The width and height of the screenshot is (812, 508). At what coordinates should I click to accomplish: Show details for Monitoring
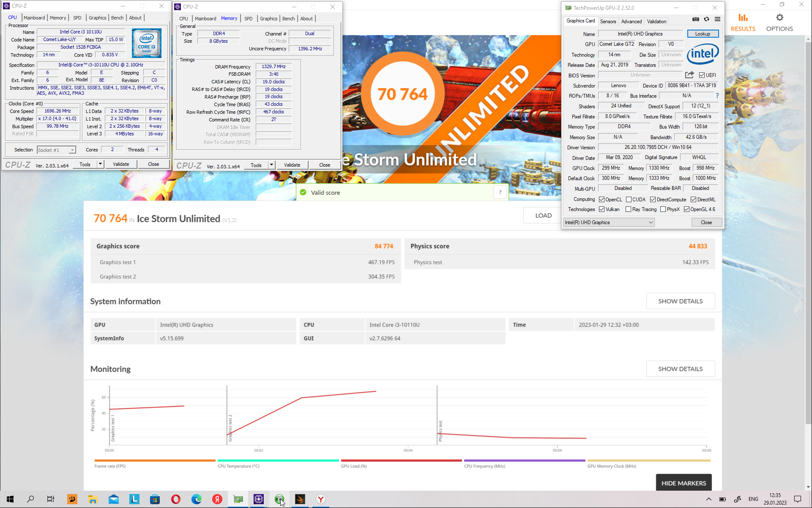pyautogui.click(x=680, y=369)
